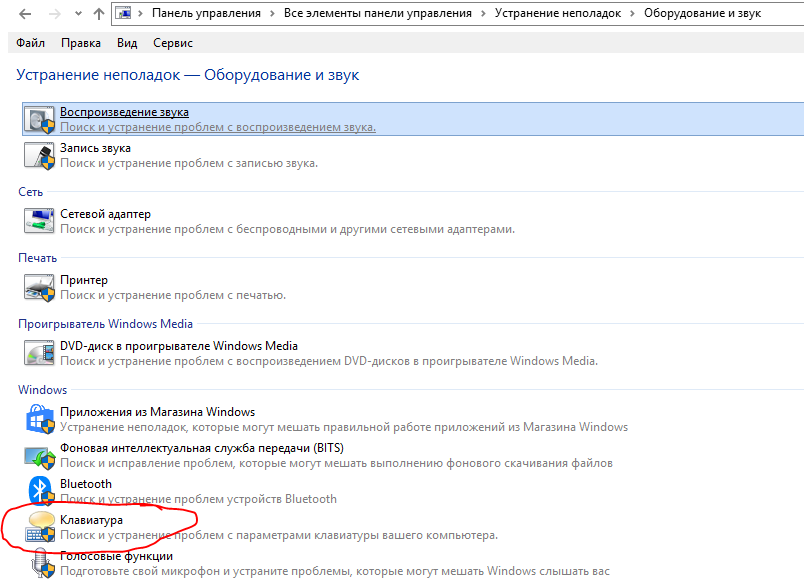Click the Bluetooth icon
This screenshot has width=804, height=579.
coord(41,490)
